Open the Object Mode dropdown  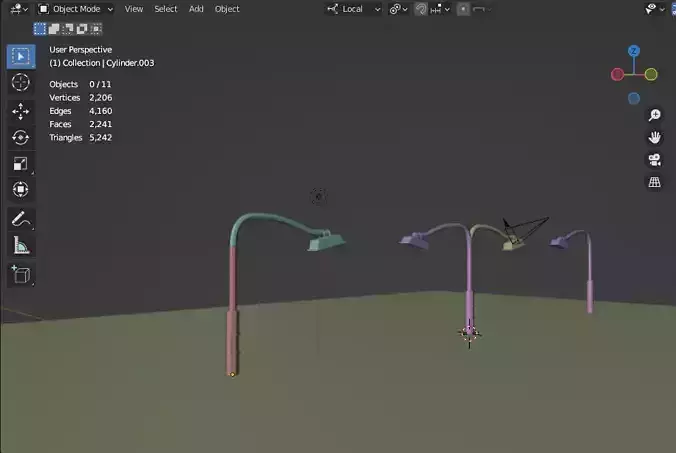click(x=76, y=9)
